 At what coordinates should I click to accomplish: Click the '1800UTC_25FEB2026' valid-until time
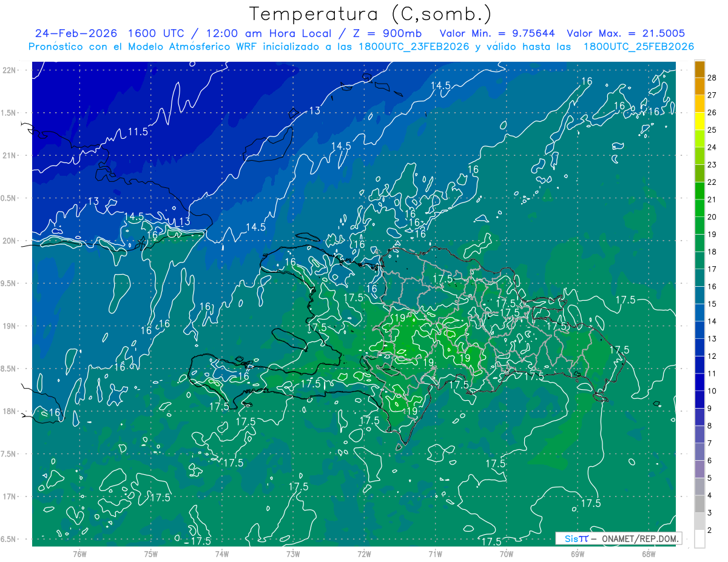(639, 47)
